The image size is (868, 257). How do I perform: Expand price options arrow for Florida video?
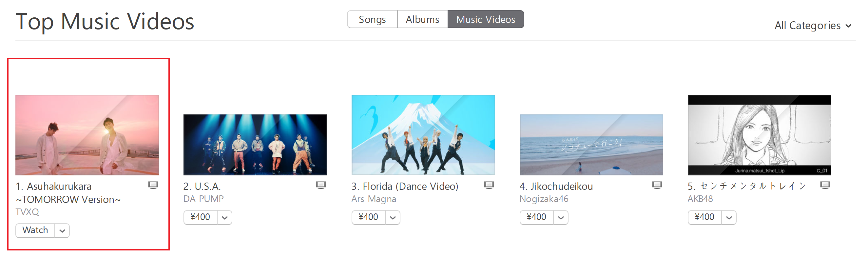(393, 218)
